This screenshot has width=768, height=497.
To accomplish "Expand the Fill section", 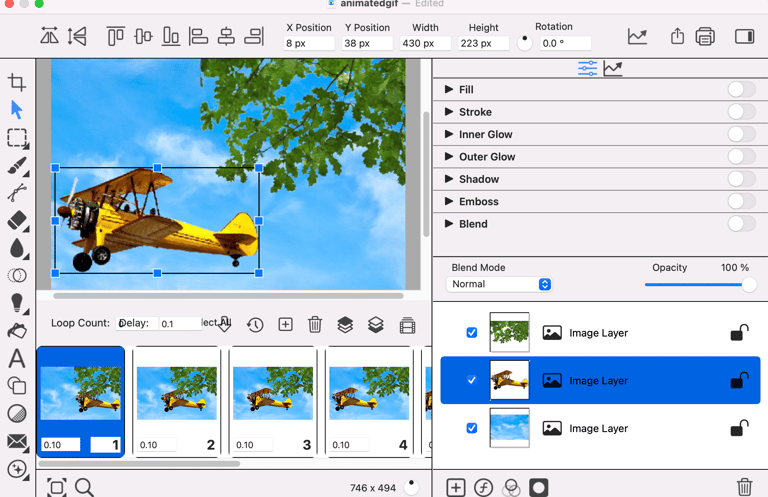I will (449, 89).
